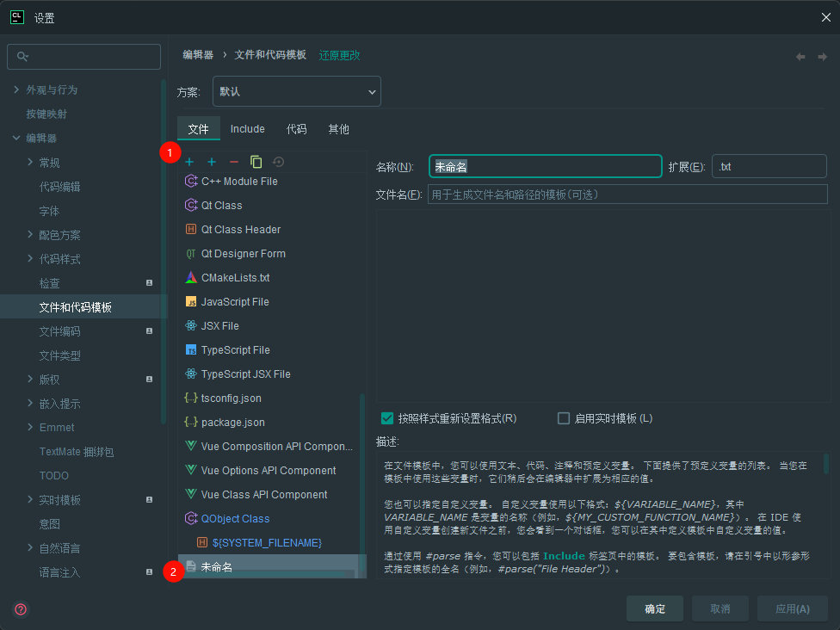The height and width of the screenshot is (630, 840).
Task: Click the settings search box
Action: (x=83, y=57)
